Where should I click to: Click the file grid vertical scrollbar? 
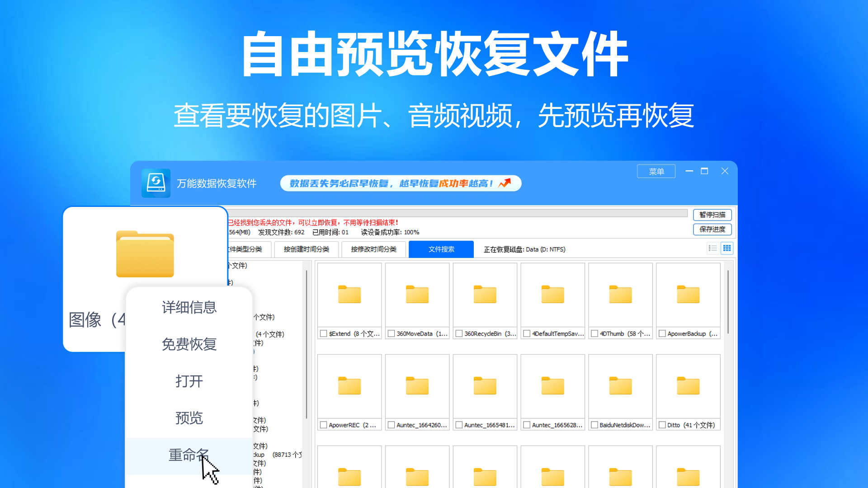[x=728, y=302]
